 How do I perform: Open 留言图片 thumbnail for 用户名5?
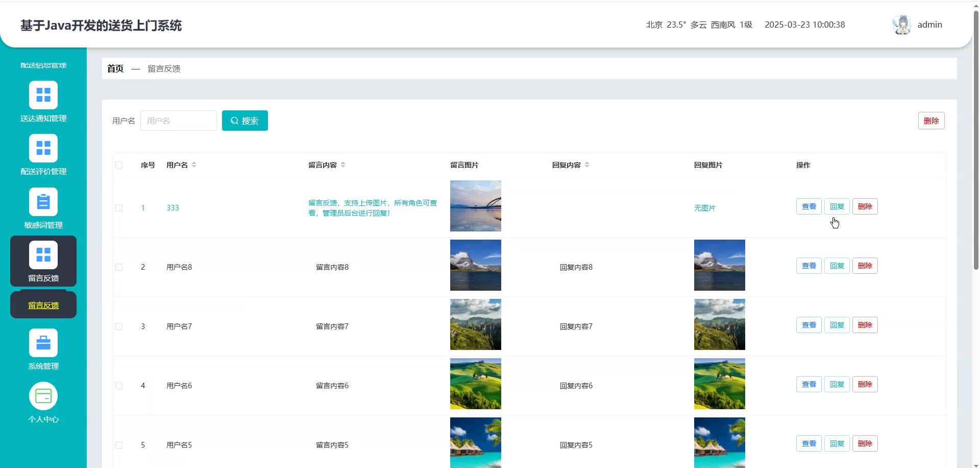click(476, 442)
